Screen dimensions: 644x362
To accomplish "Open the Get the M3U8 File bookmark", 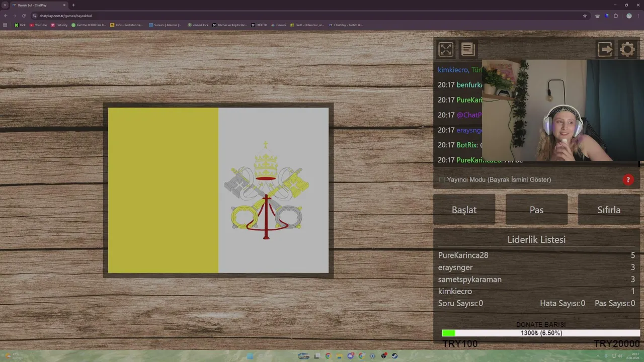I will pos(89,25).
